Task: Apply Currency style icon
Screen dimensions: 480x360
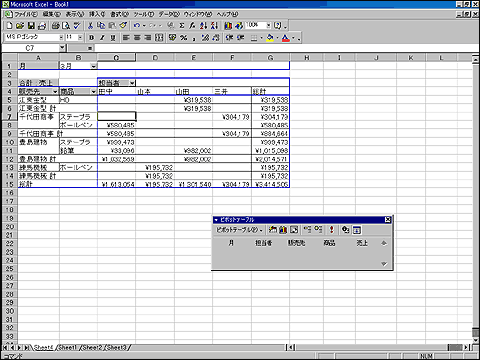Action: 172,38
